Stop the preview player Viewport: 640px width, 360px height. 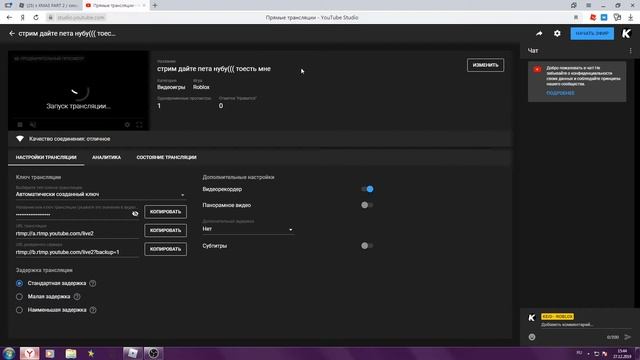(20, 124)
